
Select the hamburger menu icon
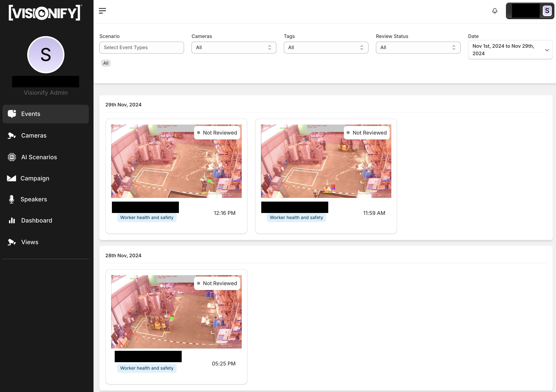[x=102, y=10]
